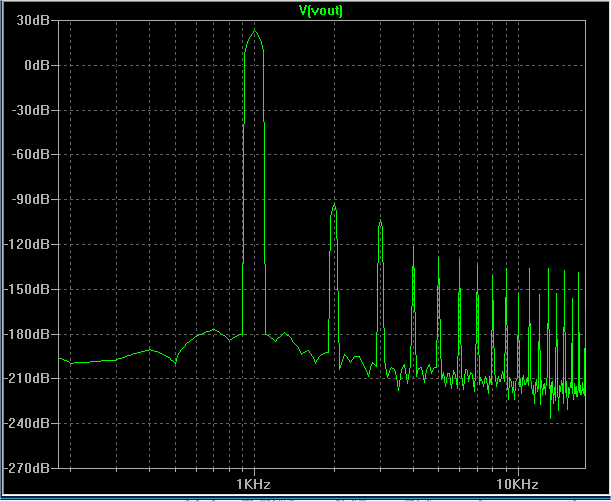Click the 0dB axis label

tap(37, 65)
